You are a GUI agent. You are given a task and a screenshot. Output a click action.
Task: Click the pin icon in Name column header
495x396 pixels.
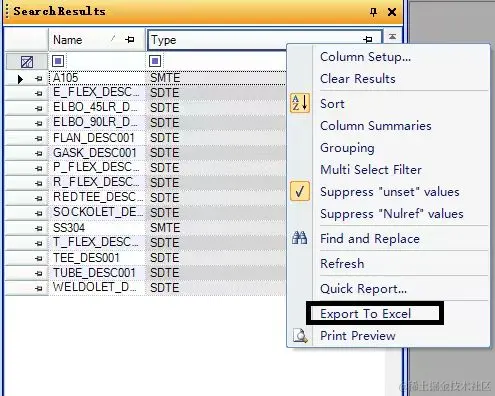pos(130,40)
